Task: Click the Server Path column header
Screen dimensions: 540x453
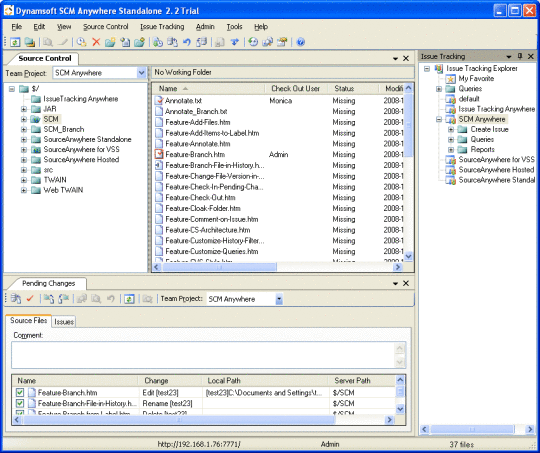Action: coord(361,381)
